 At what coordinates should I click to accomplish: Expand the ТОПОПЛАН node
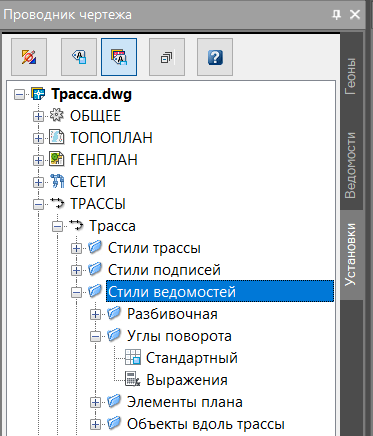coord(38,138)
